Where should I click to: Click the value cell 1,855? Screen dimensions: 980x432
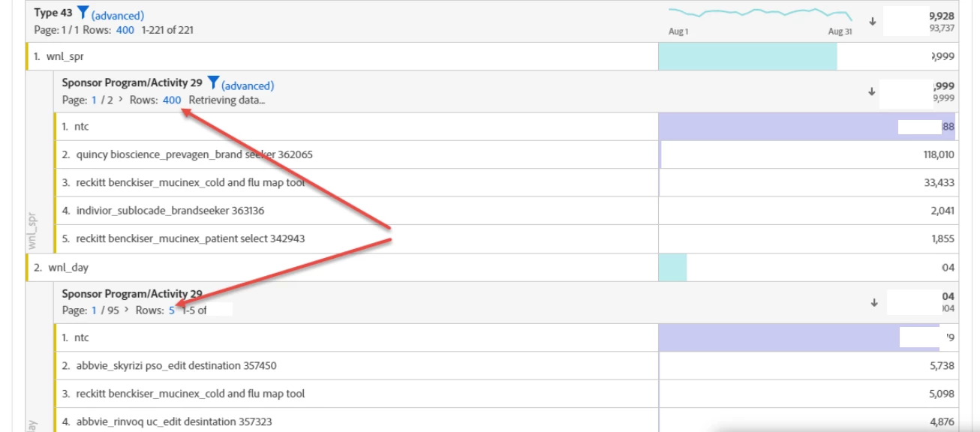pyautogui.click(x=942, y=238)
